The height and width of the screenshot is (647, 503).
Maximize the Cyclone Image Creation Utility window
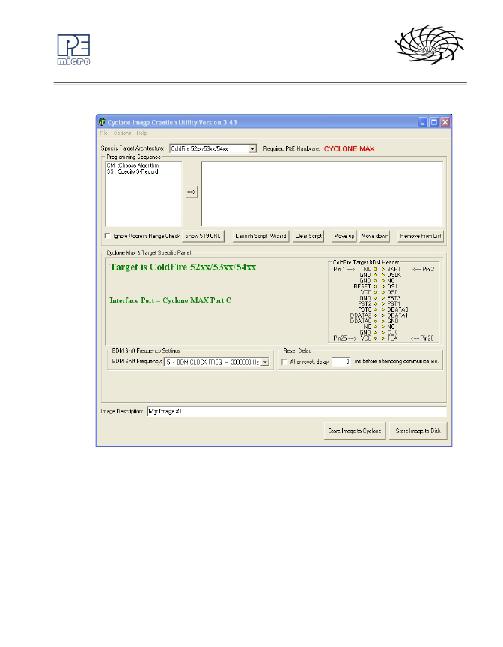click(x=434, y=122)
